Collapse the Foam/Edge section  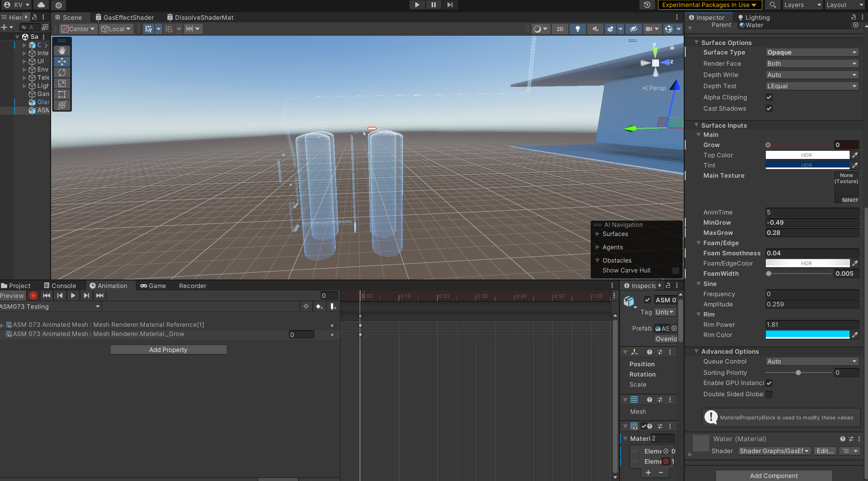coord(699,243)
